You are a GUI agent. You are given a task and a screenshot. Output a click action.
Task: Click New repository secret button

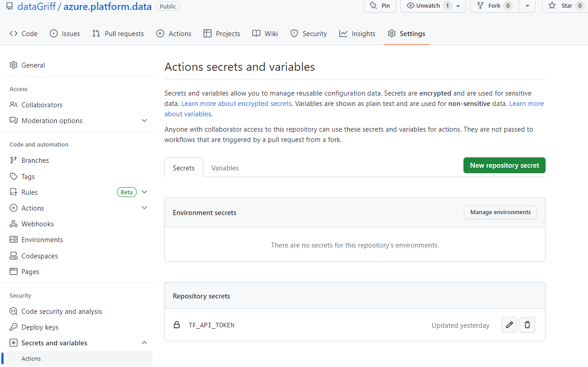point(505,165)
